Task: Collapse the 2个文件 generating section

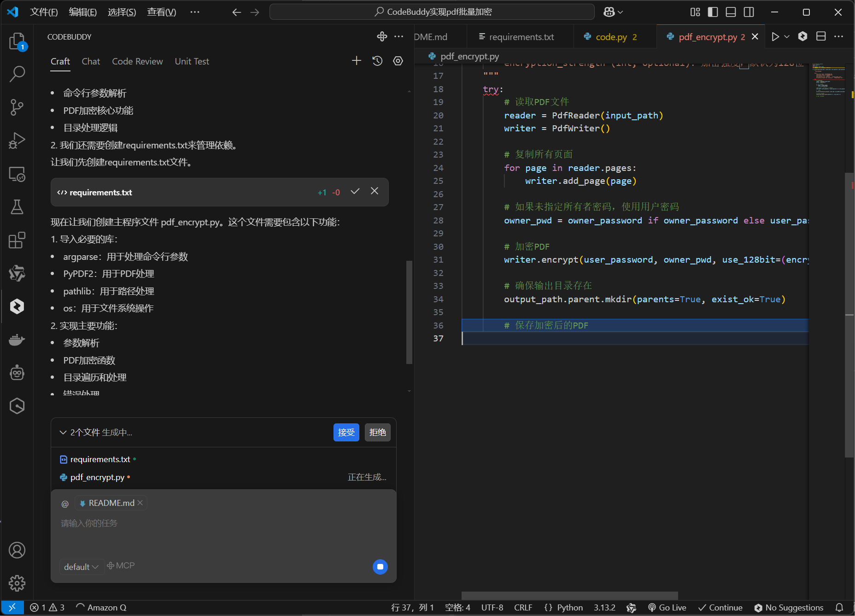Action: (x=63, y=432)
